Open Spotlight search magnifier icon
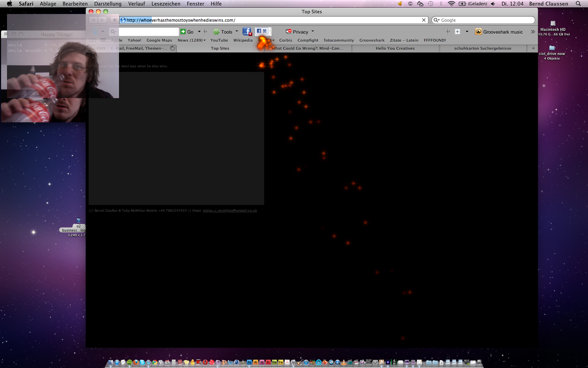 coord(578,4)
